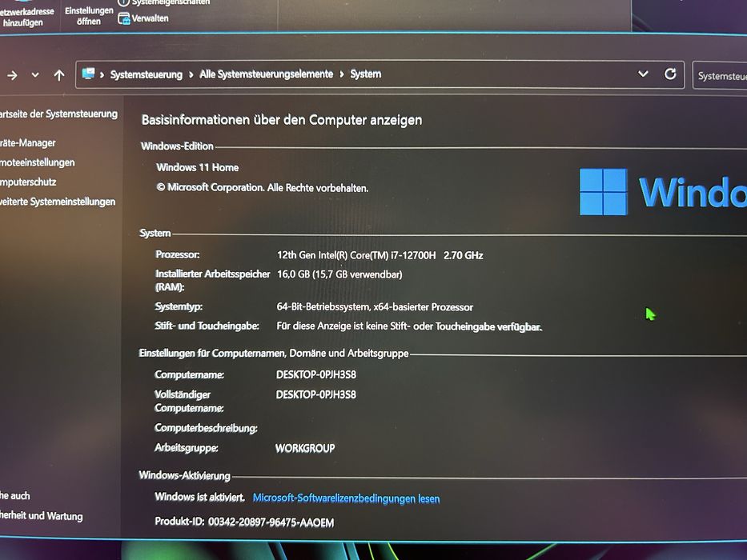Click Windows 11 Home edition text
Viewport: 747px width, 560px height.
(197, 167)
